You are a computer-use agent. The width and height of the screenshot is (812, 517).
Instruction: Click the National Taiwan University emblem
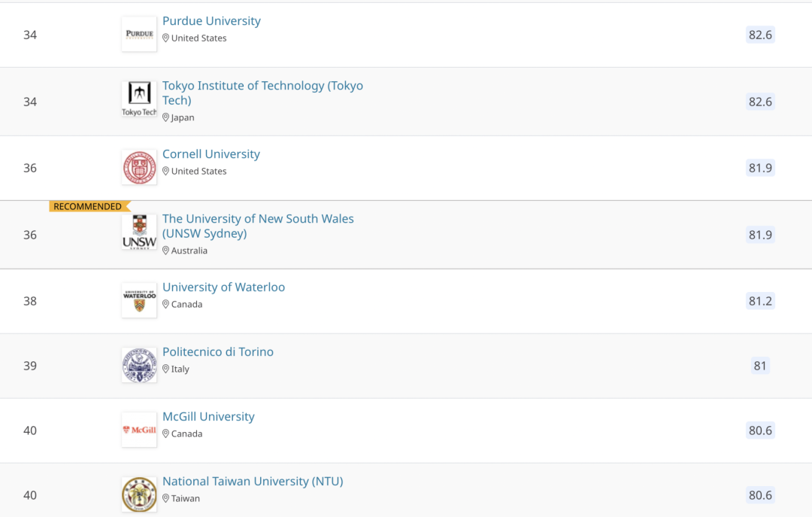139,494
